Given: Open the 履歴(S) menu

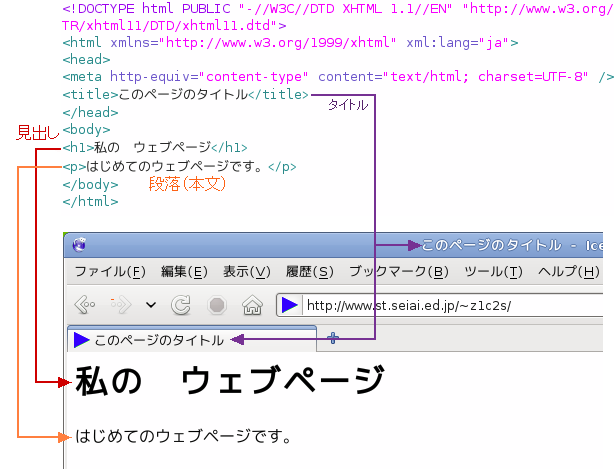Looking at the screenshot, I should (x=309, y=272).
